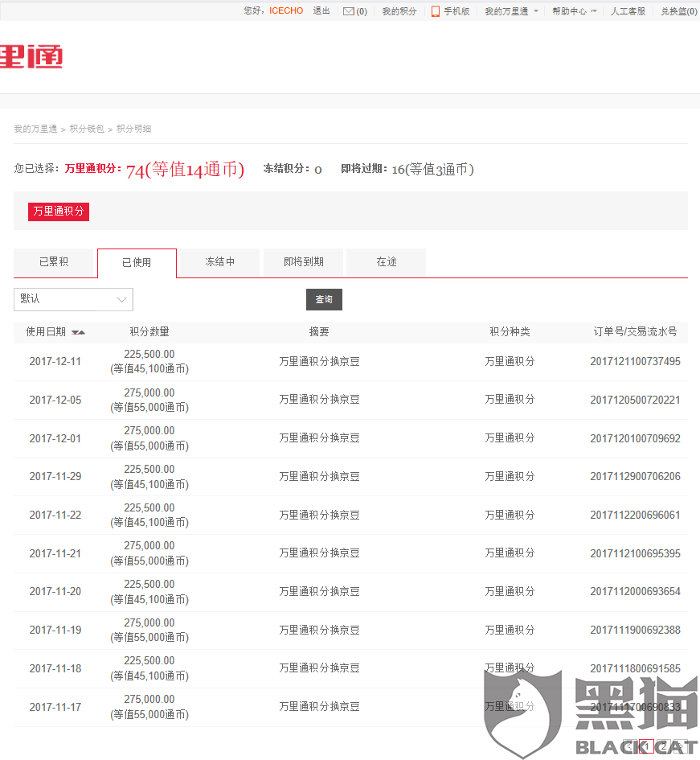Switch to the 已累积 tab
Image resolution: width=700 pixels, height=760 pixels.
[x=53, y=262]
